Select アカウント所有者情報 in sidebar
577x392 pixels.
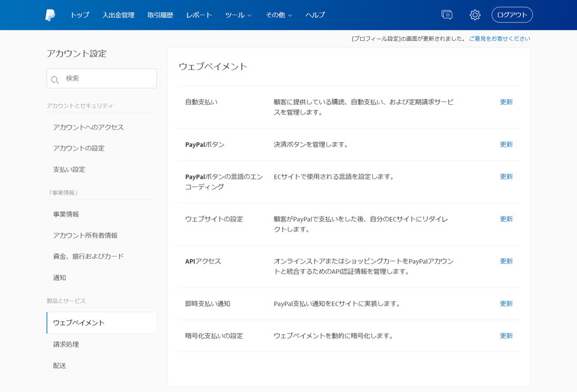click(x=85, y=235)
